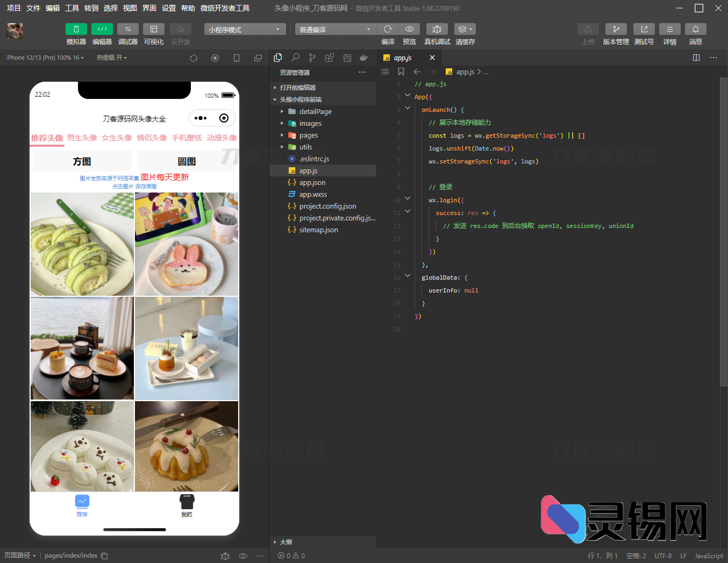Click the 编译 compile refresh icon
Screen dimensions: 728x563
pos(387,29)
